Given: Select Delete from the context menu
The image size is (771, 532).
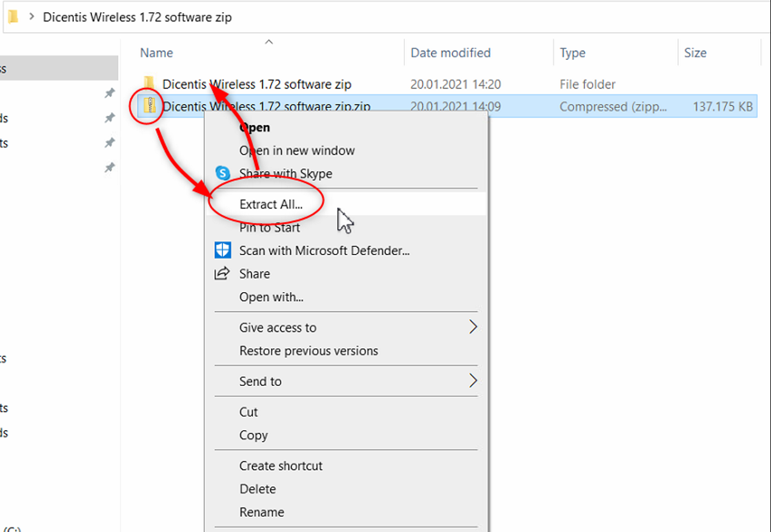Looking at the screenshot, I should point(258,489).
